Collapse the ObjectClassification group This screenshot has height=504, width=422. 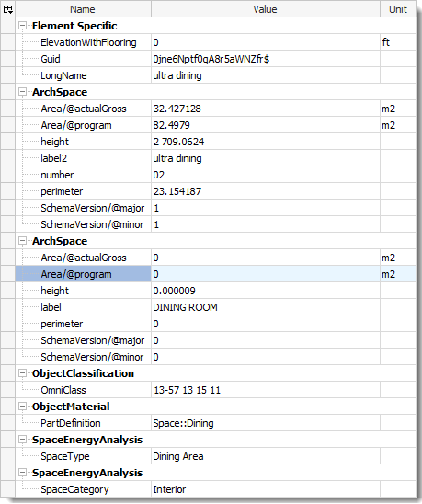tap(22, 373)
